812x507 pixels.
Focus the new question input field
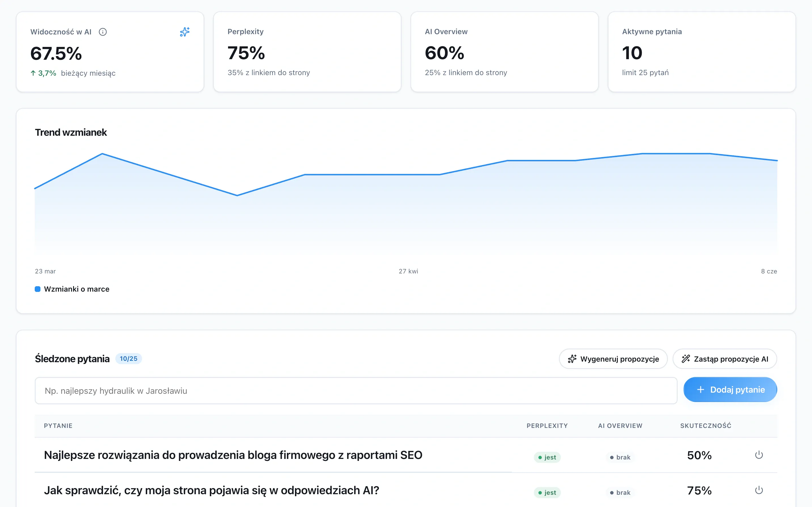(356, 391)
